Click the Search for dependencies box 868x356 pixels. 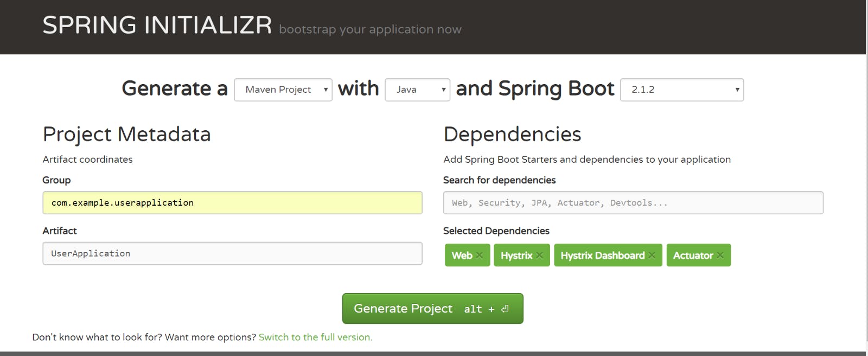[x=633, y=202]
